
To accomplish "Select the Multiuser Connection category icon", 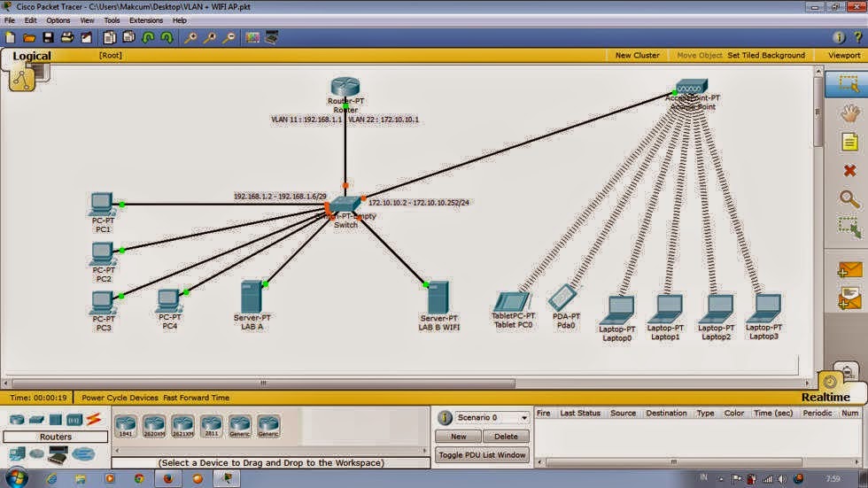I will 83,454.
